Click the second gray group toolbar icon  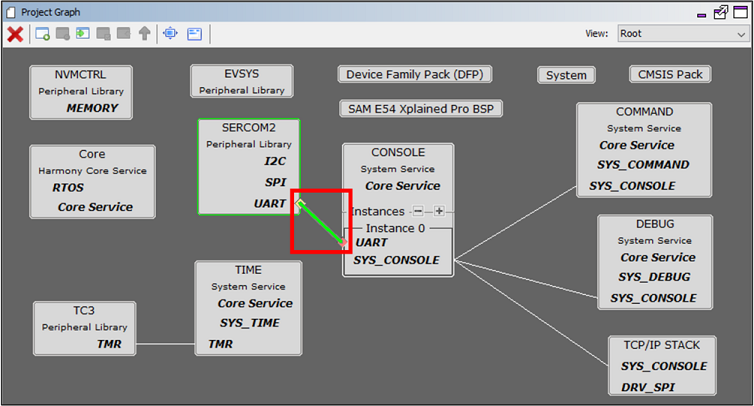pyautogui.click(x=103, y=34)
